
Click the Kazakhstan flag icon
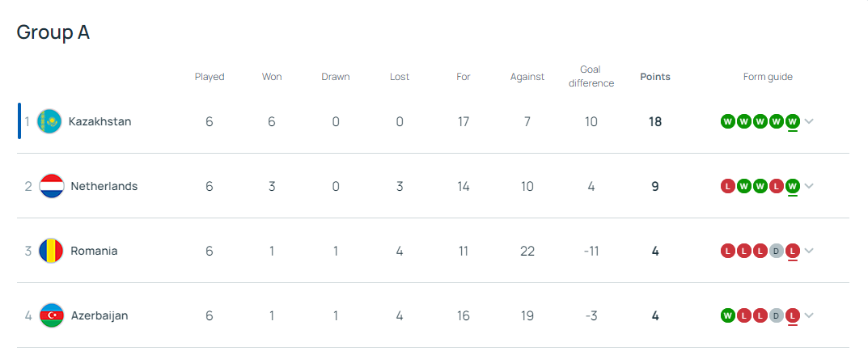click(x=49, y=121)
